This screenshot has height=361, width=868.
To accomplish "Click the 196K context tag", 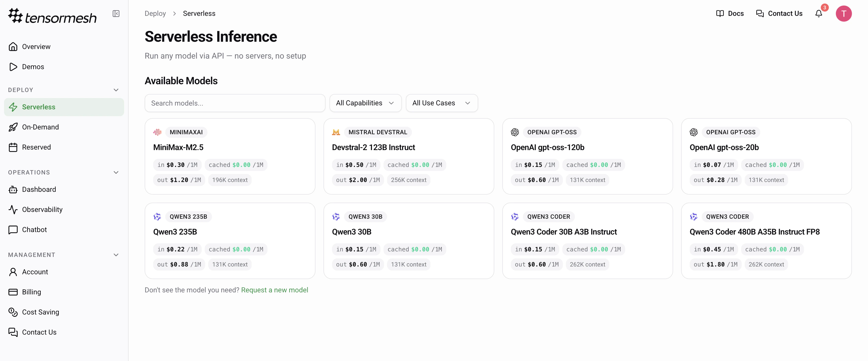I will pos(230,180).
